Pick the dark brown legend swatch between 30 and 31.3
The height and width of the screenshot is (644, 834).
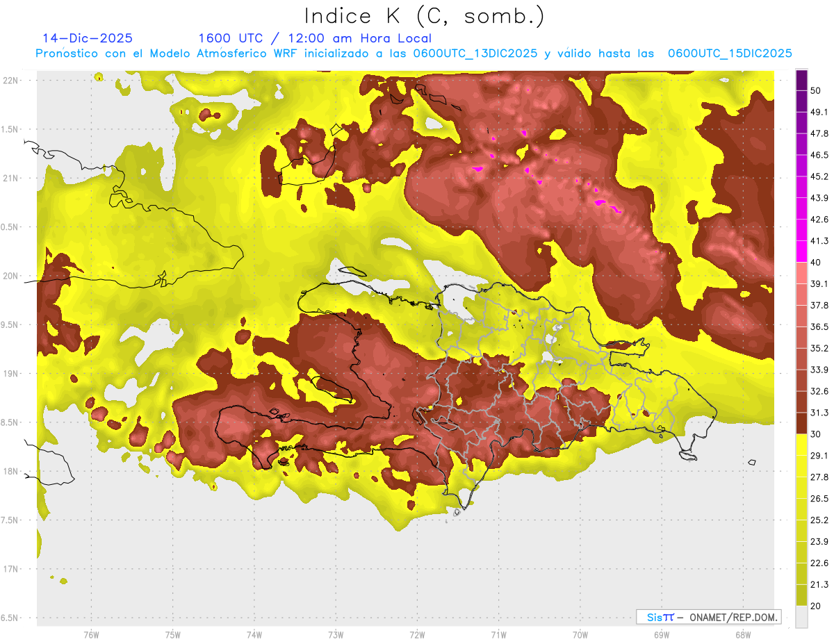801,424
